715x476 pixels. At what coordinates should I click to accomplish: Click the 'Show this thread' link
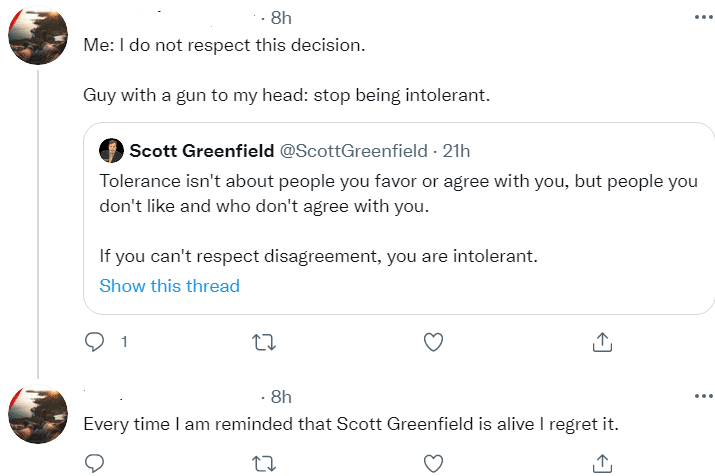(169, 286)
